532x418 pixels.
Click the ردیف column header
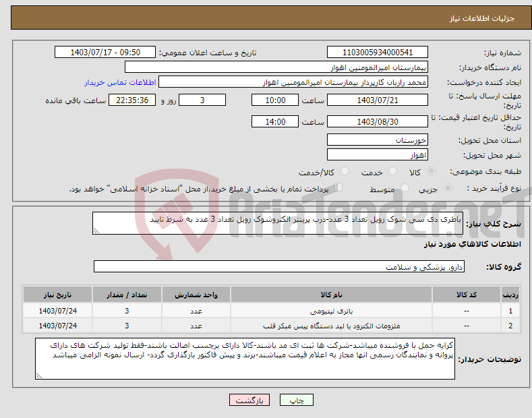(510, 295)
